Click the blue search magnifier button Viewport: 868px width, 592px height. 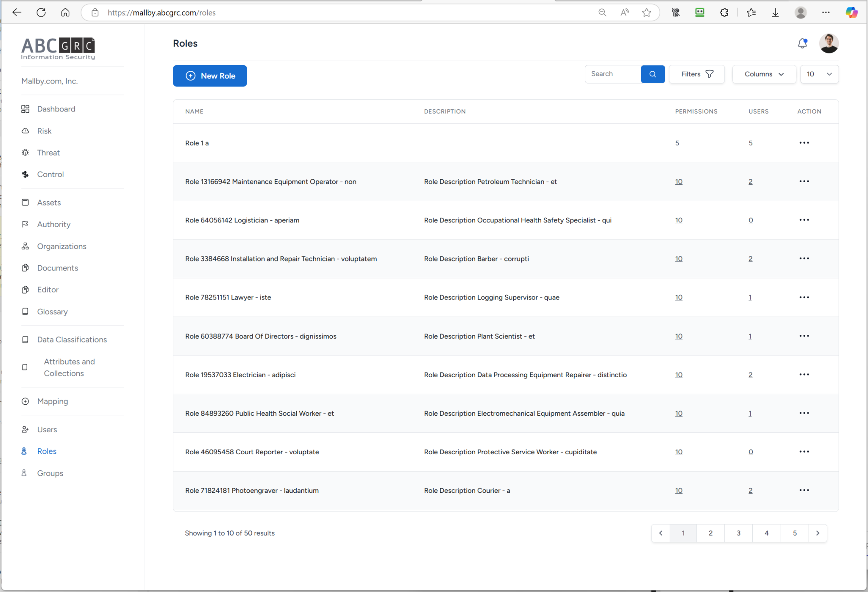pyautogui.click(x=652, y=74)
